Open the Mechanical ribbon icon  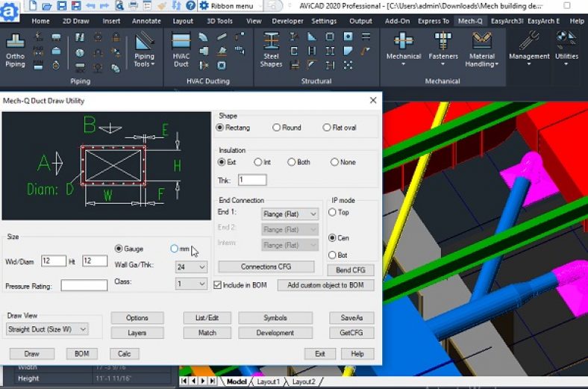click(x=404, y=43)
